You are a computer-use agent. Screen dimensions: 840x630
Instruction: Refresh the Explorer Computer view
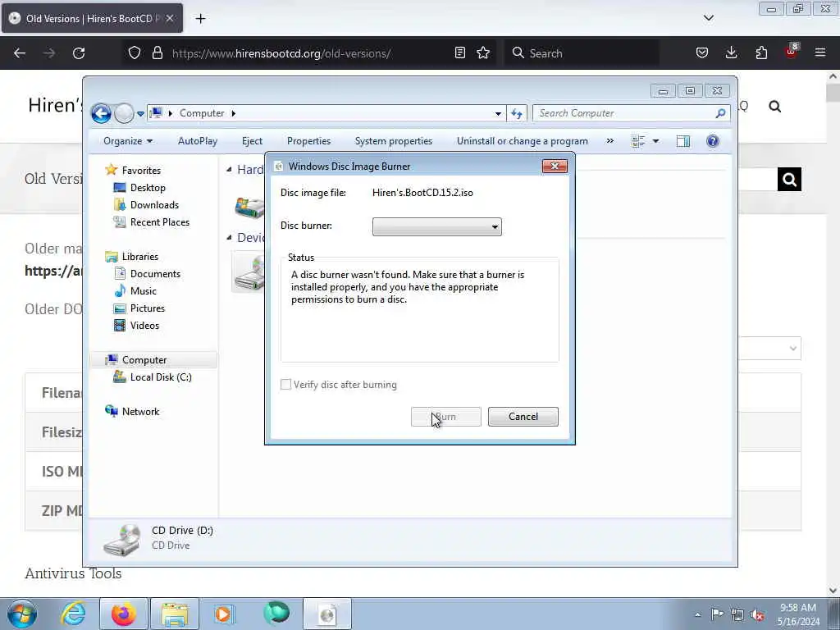(517, 113)
